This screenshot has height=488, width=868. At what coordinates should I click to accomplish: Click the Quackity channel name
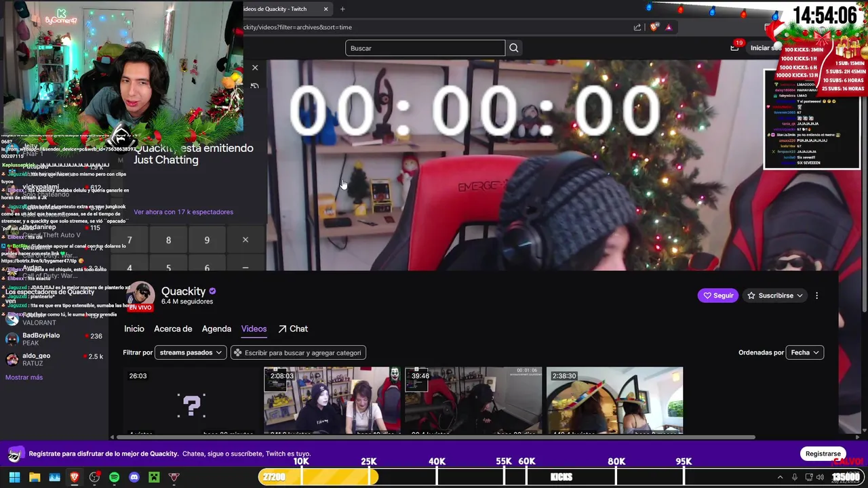[183, 291]
